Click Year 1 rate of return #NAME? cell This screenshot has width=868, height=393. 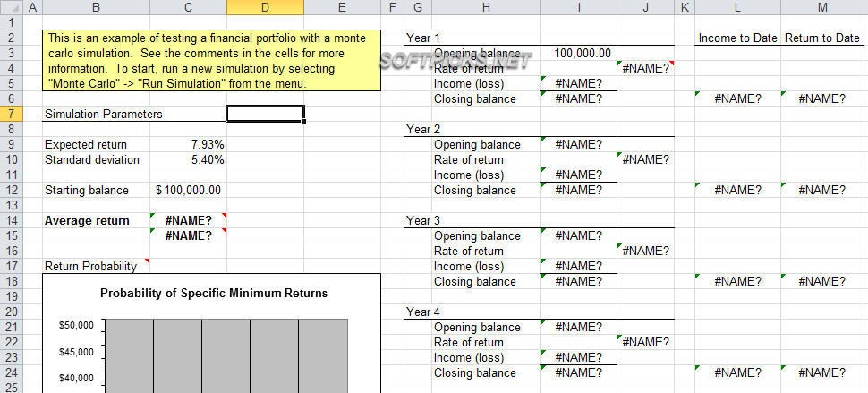click(645, 69)
